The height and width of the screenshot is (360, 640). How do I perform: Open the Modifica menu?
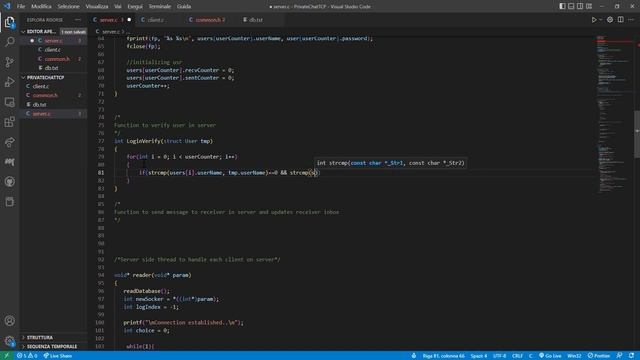tap(41, 6)
